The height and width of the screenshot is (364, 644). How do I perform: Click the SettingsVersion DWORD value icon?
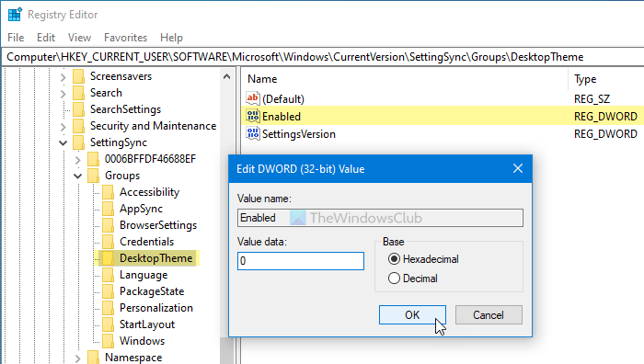pos(253,134)
